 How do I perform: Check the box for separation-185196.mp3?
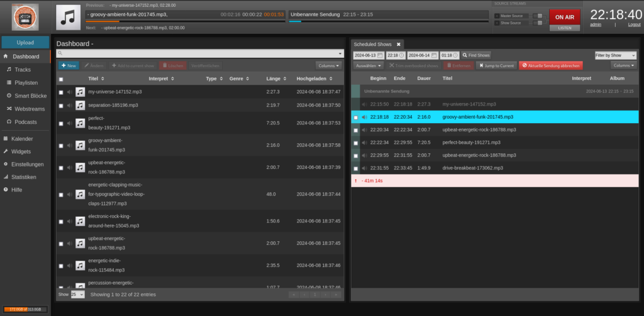[61, 106]
